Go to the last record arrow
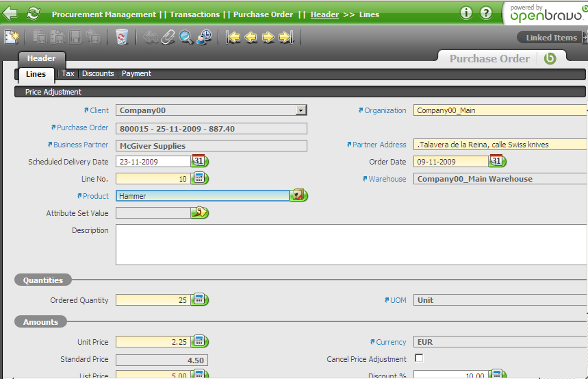 tap(285, 37)
